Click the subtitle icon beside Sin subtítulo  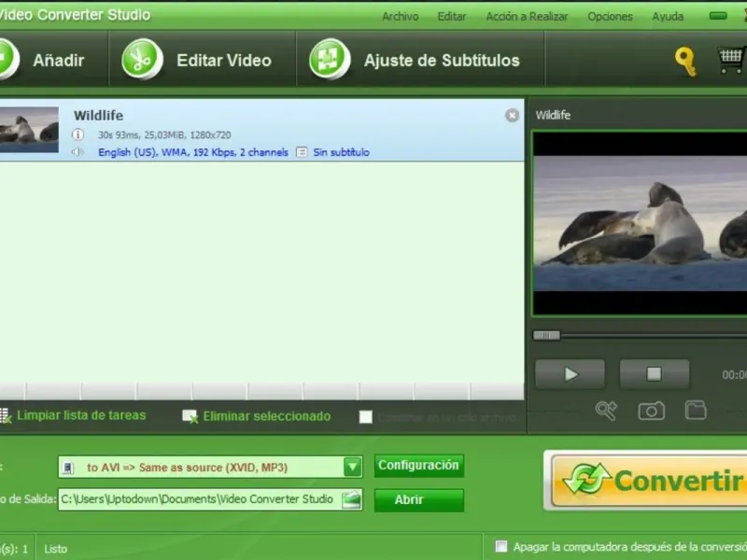(302, 152)
